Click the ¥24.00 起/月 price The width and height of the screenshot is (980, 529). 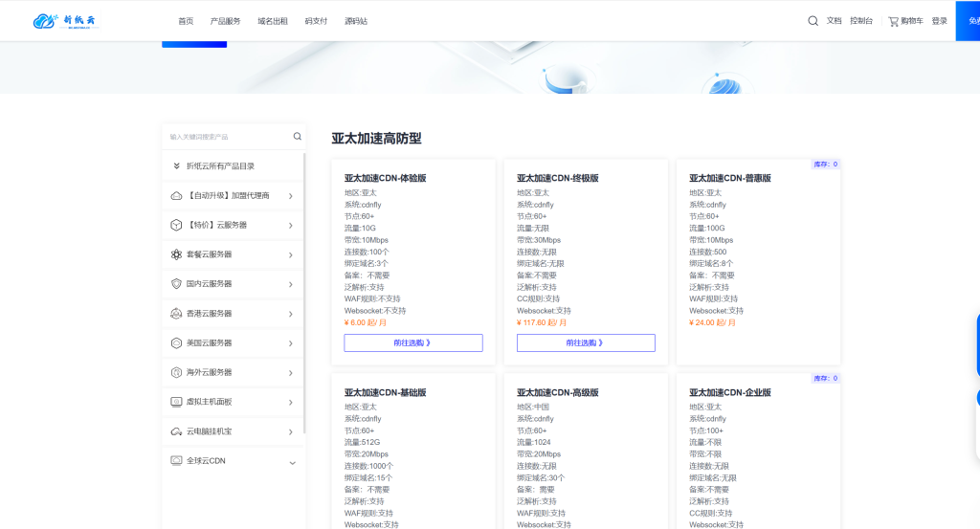point(712,323)
